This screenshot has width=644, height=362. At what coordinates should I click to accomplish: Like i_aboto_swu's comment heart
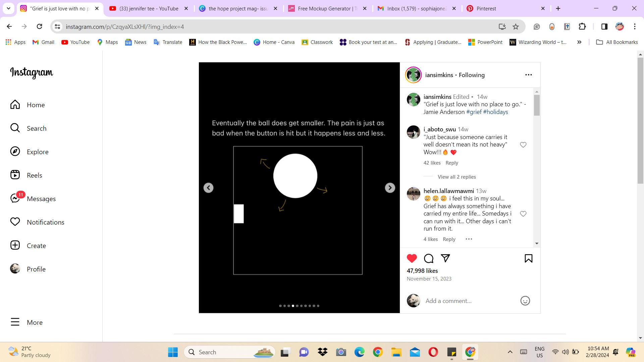click(x=523, y=145)
